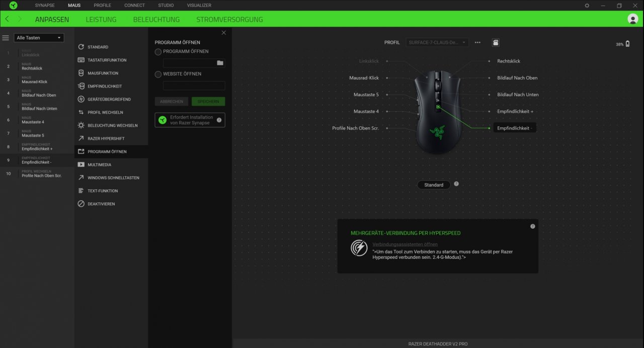Show help for Synapse installation requirement
The width and height of the screenshot is (644, 348).
point(219,120)
